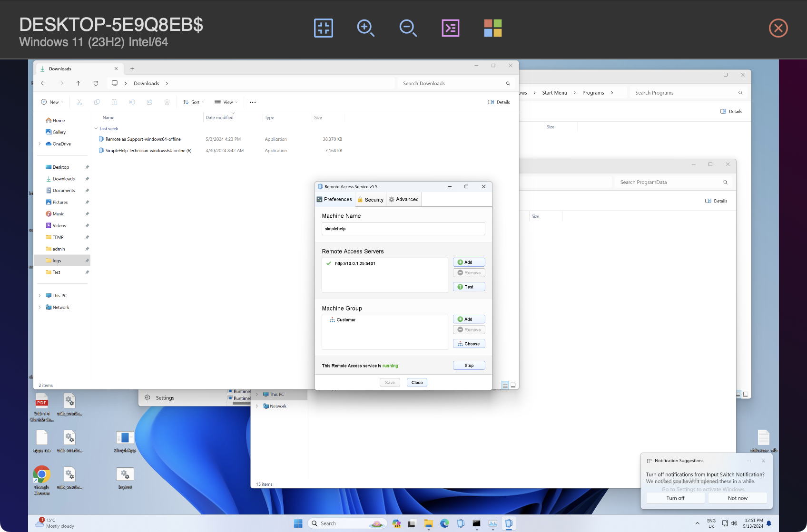
Task: Open Gallery in navigation pane
Action: coord(56,132)
